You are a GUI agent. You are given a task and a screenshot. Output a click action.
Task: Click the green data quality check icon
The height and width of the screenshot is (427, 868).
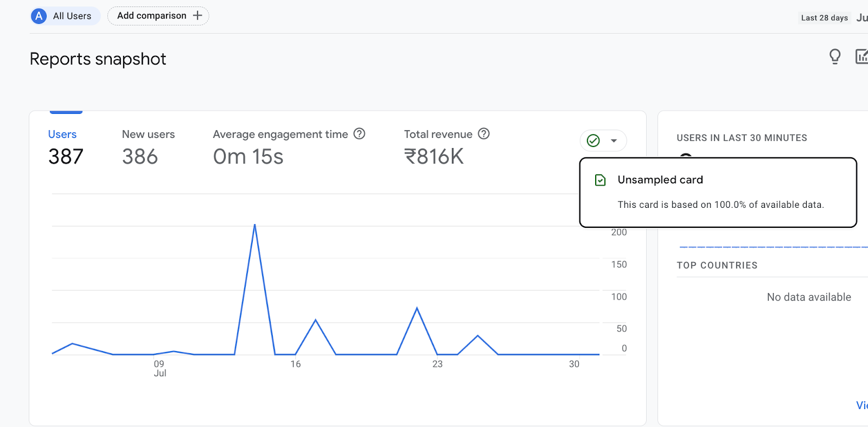tap(593, 141)
